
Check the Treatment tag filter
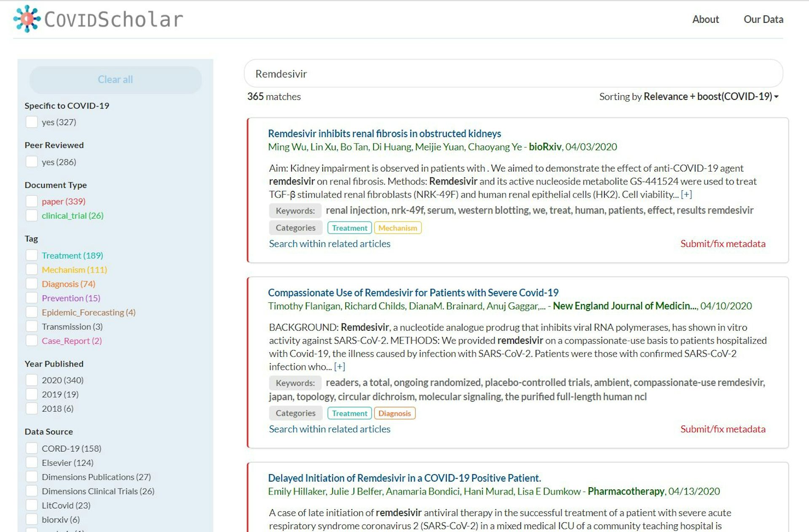(x=32, y=255)
